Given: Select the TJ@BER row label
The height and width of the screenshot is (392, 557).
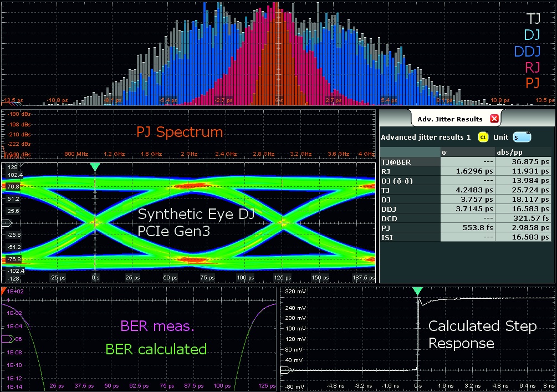Looking at the screenshot, I should click(x=410, y=162).
